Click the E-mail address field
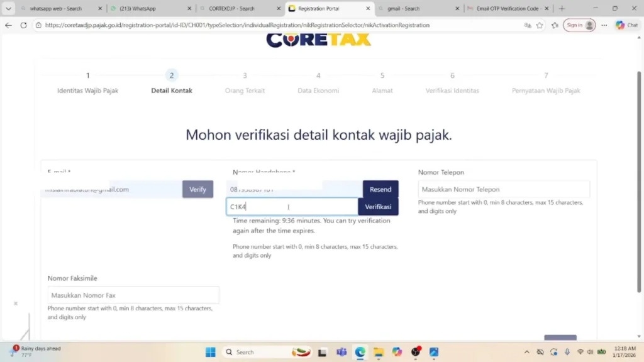The width and height of the screenshot is (644, 362). coord(112,189)
